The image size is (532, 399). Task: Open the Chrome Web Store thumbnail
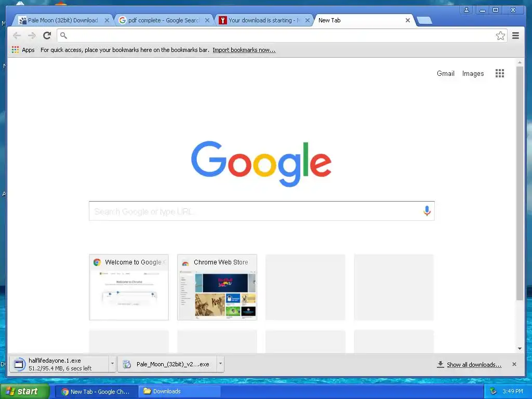click(x=217, y=287)
